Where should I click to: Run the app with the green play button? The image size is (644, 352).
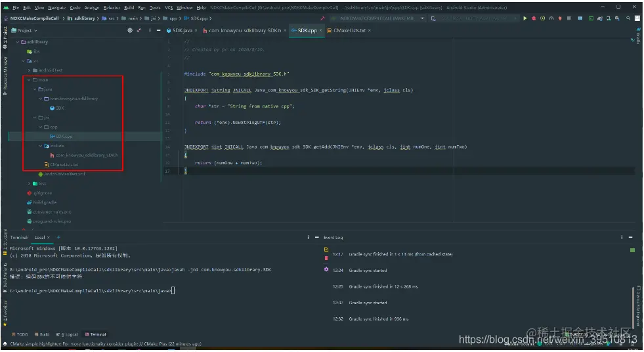point(525,18)
